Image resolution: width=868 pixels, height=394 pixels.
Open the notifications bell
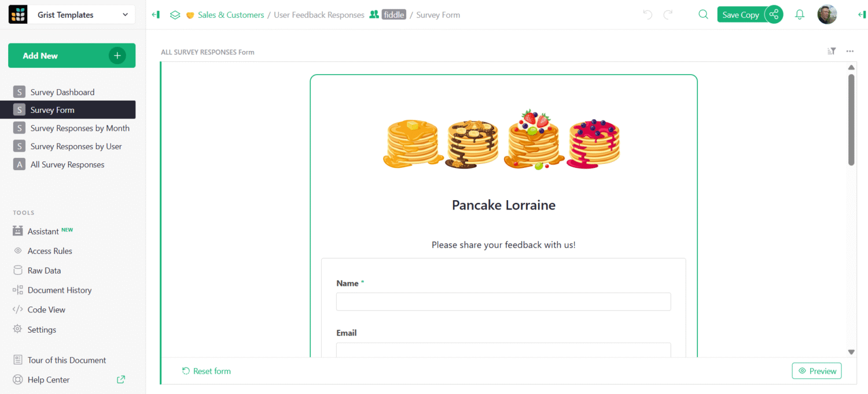pyautogui.click(x=800, y=15)
